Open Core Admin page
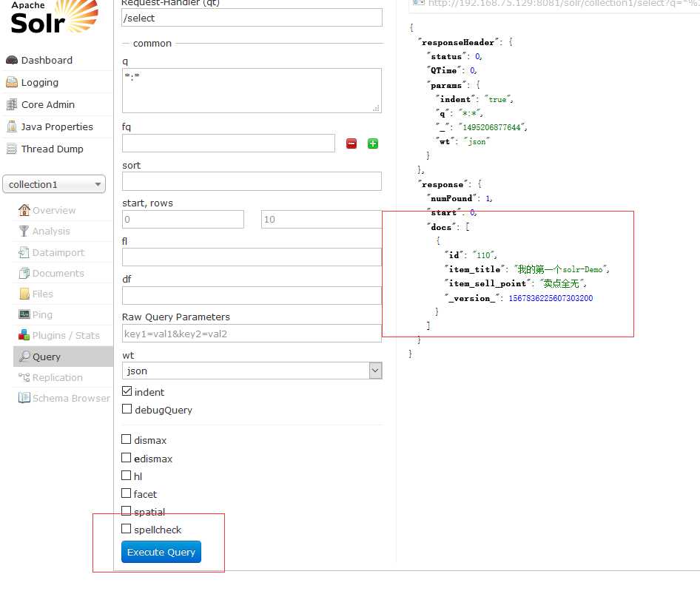 48,104
